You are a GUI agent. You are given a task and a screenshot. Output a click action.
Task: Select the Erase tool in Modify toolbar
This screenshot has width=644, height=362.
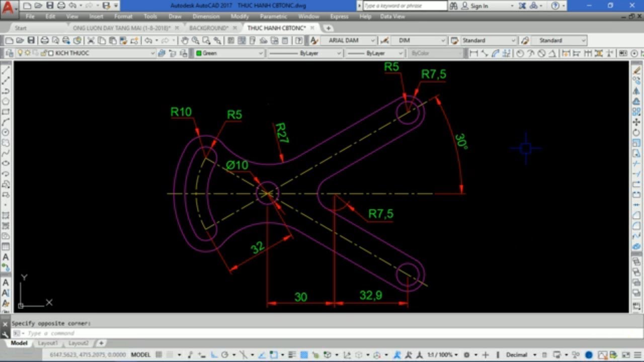click(x=636, y=70)
